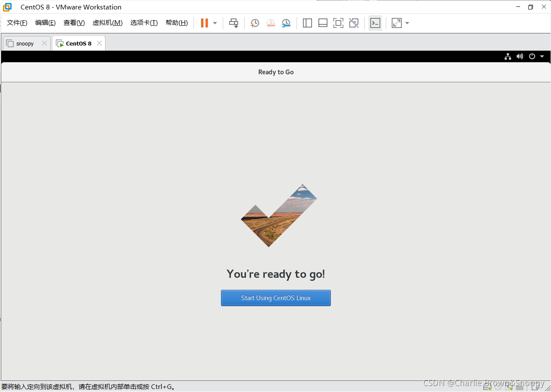Viewport: 551px width, 392px height.
Task: Toggle the console view icon
Action: pyautogui.click(x=375, y=23)
